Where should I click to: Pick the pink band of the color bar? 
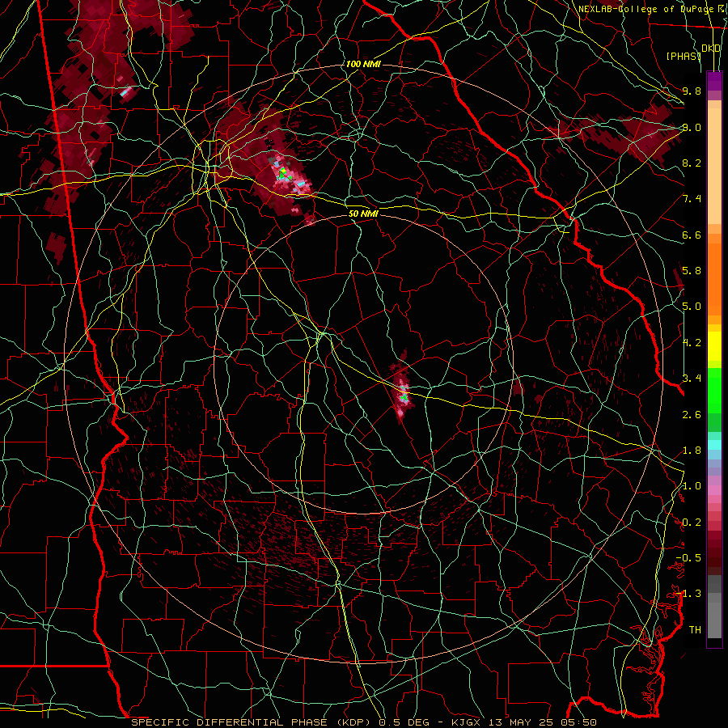[714, 490]
